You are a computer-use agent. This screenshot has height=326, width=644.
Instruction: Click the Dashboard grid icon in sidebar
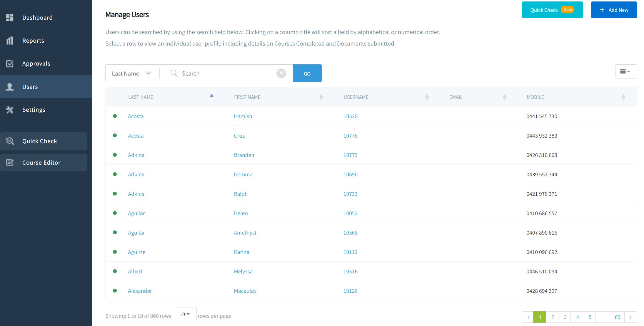[x=10, y=18]
